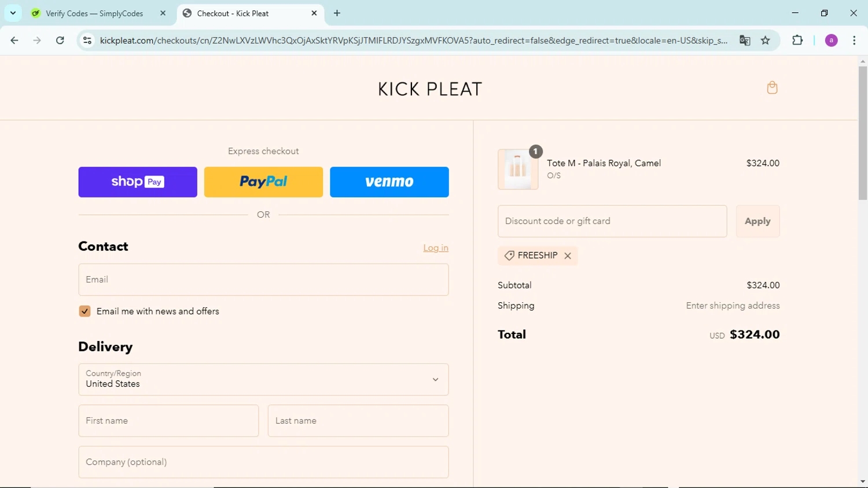Restore down the browser window
The image size is (868, 488).
click(x=824, y=13)
